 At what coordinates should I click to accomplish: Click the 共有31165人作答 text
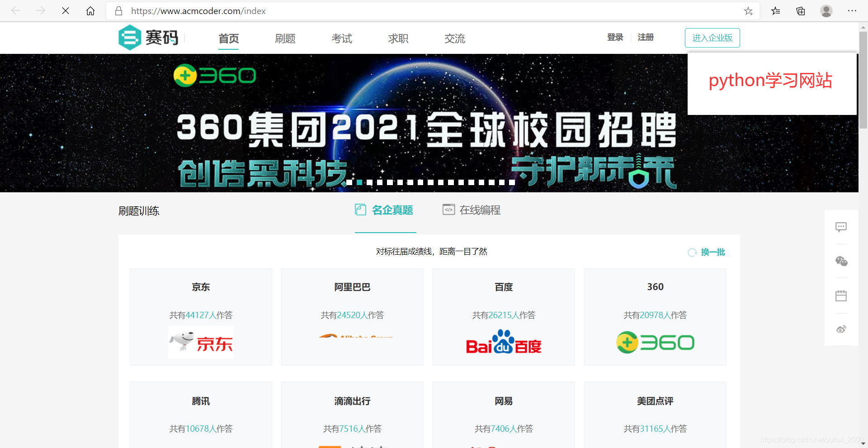click(655, 429)
